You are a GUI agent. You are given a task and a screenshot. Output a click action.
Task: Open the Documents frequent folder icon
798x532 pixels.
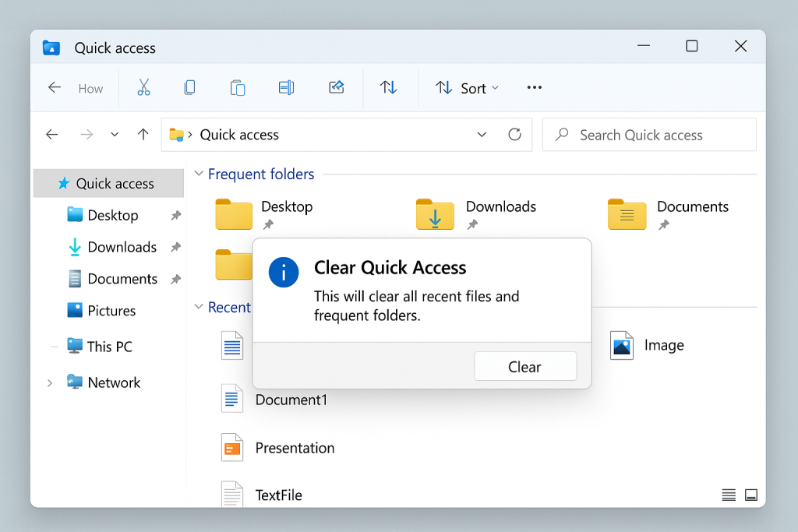point(627,214)
